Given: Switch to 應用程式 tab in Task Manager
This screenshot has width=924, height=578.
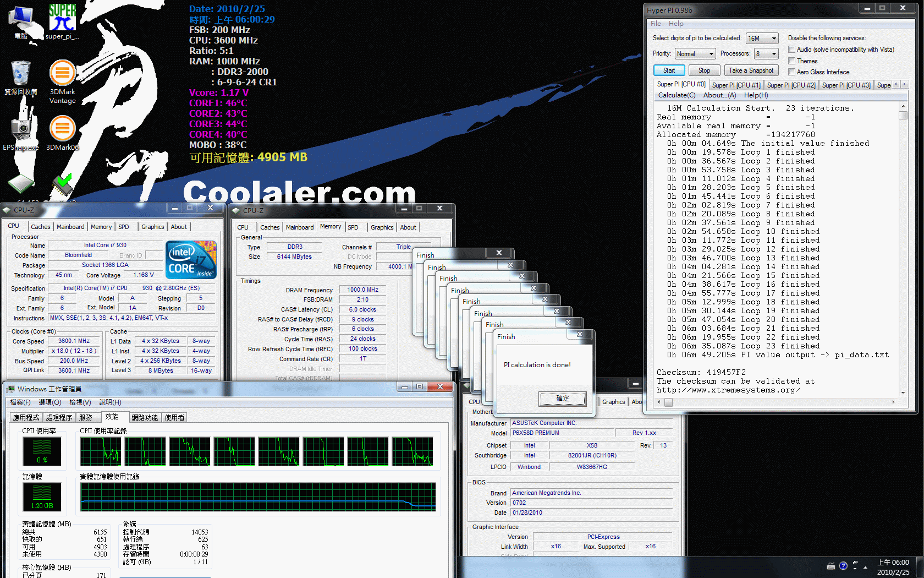Looking at the screenshot, I should [26, 418].
